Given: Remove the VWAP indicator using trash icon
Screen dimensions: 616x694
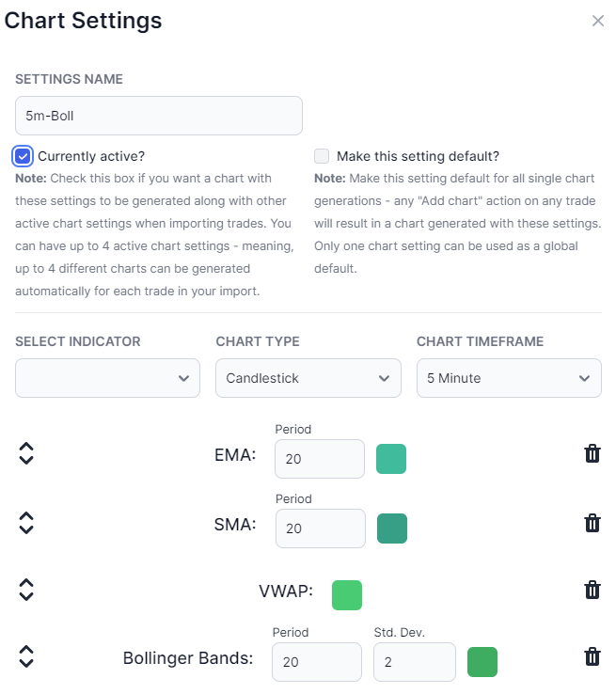Looking at the screenshot, I should 592,590.
